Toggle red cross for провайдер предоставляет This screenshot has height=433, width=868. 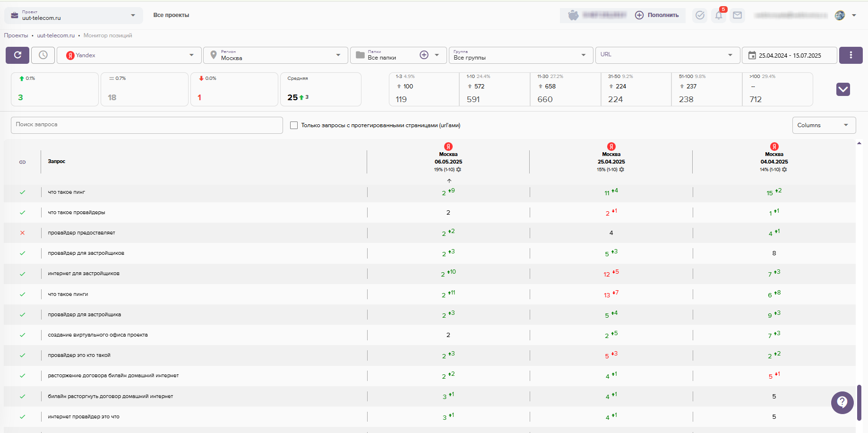(x=22, y=233)
